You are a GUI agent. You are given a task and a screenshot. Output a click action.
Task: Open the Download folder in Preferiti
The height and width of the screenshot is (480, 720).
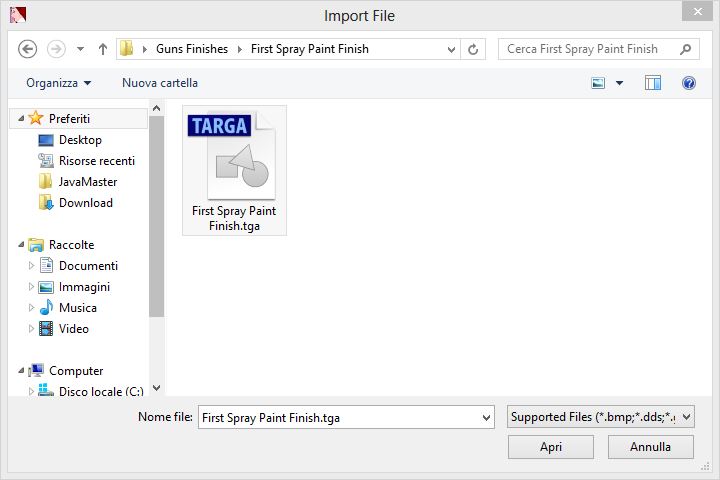click(x=85, y=203)
